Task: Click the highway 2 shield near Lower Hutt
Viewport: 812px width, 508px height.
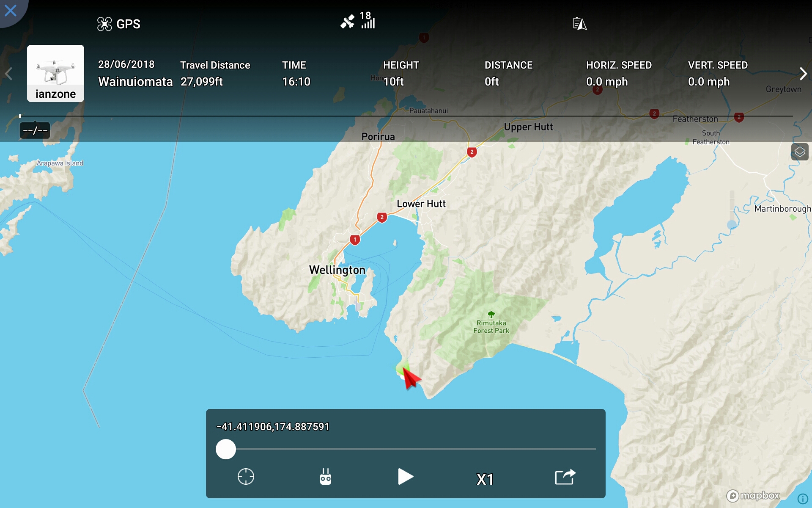Action: [x=382, y=217]
